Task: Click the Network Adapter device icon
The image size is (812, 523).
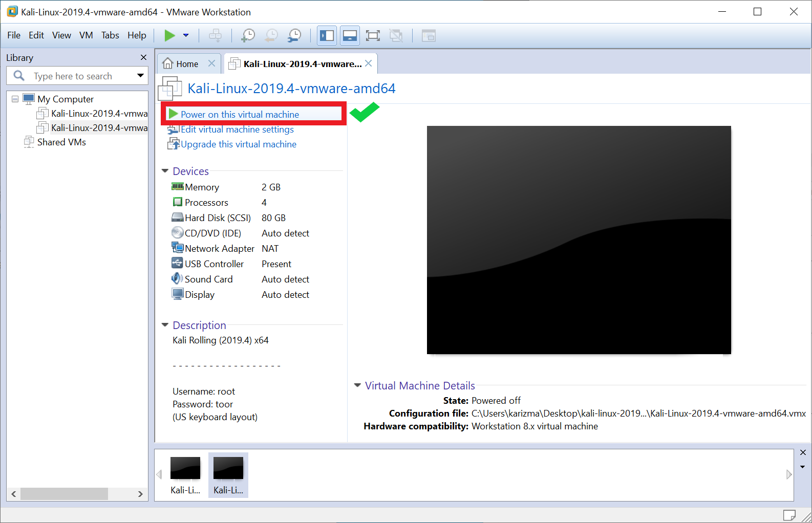Action: (178, 248)
